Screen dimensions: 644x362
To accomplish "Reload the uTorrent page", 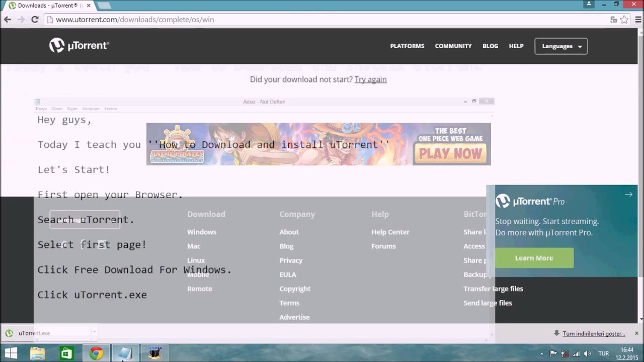I will (35, 20).
